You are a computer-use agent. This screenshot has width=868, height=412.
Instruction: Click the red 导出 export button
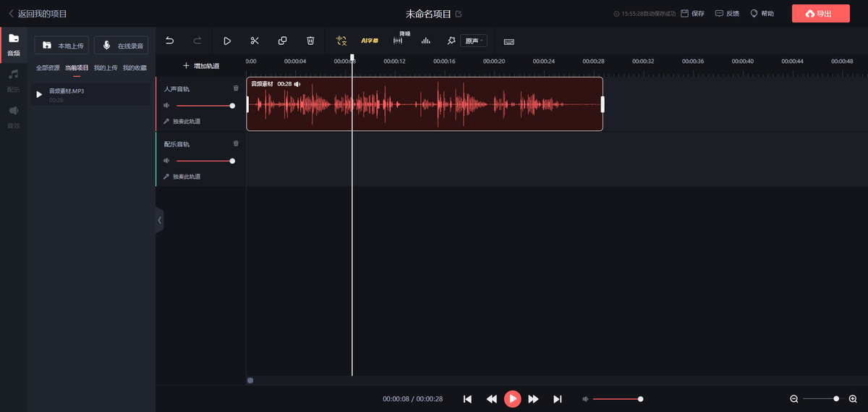pyautogui.click(x=820, y=14)
